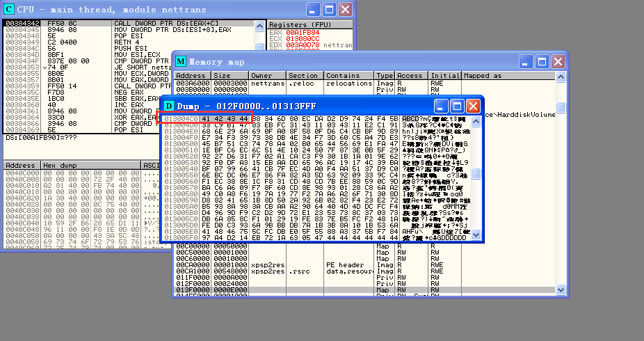Click the 01300500 row in the Dump window
The width and height of the screenshot is (644, 341).
pos(316,144)
